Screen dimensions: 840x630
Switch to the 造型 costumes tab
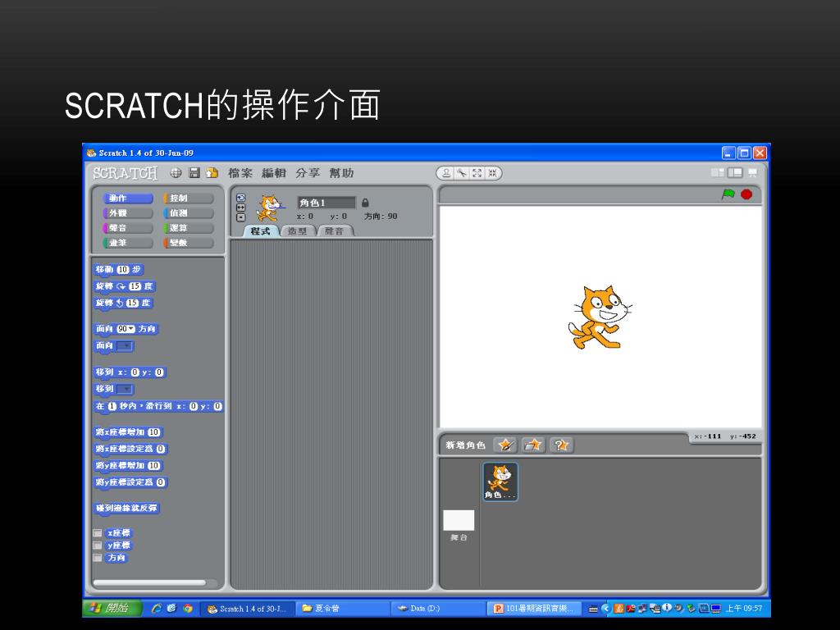(x=297, y=231)
